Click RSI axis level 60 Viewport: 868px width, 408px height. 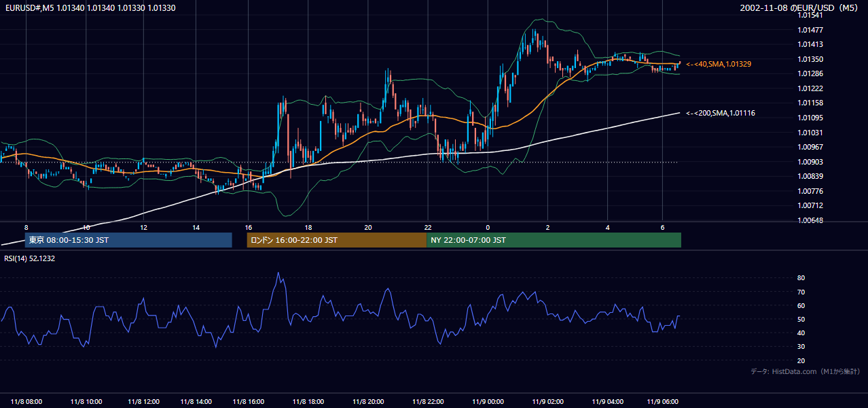[x=801, y=306]
